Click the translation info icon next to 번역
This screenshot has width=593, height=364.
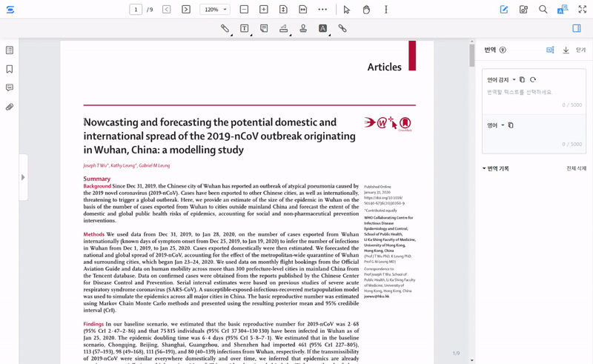pos(503,50)
